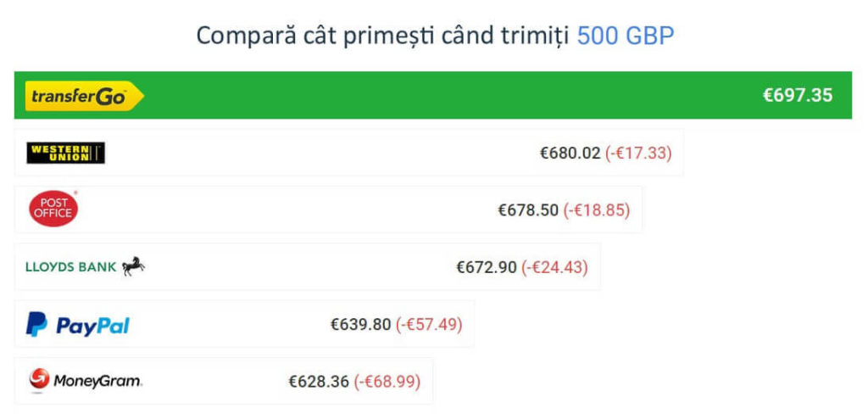Click the PayPal wordmark

tap(93, 326)
